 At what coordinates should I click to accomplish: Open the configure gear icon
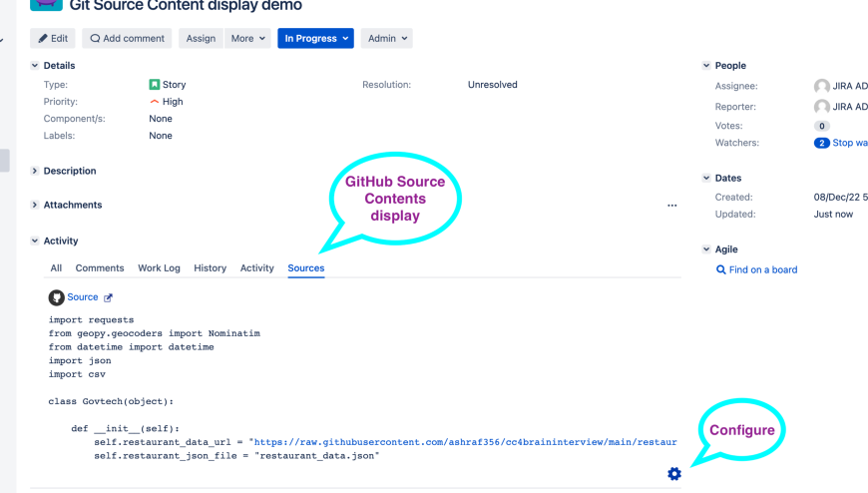(674, 474)
